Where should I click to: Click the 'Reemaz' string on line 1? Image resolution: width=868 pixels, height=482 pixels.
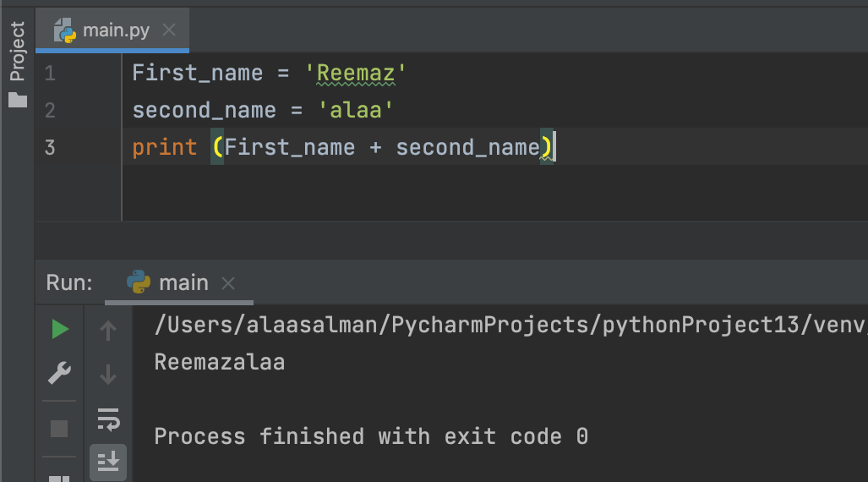(355, 73)
